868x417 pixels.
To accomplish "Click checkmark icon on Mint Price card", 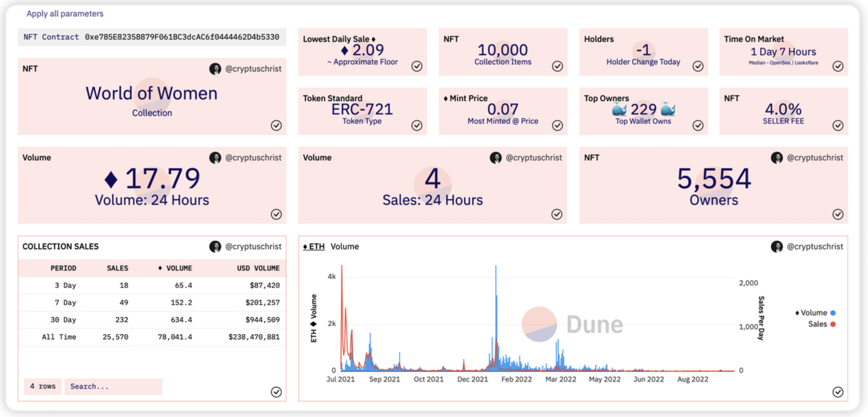I will coord(557,125).
